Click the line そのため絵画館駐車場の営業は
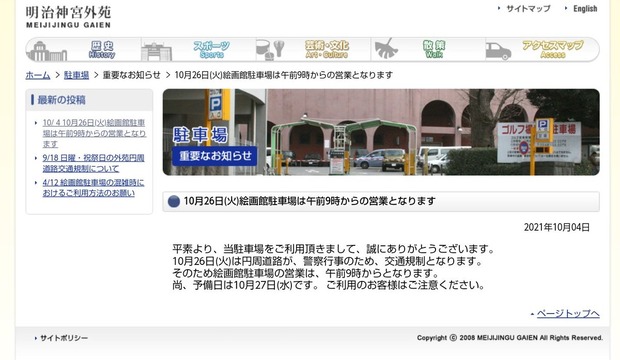Image resolution: width=620 pixels, height=360 pixels. tap(306, 273)
